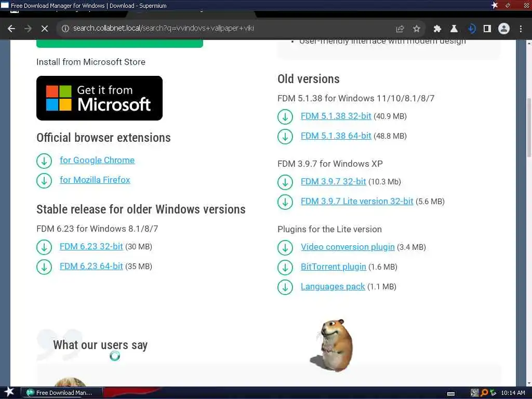
Task: Click the page vertical scrollbar thumb
Action: tap(528, 128)
